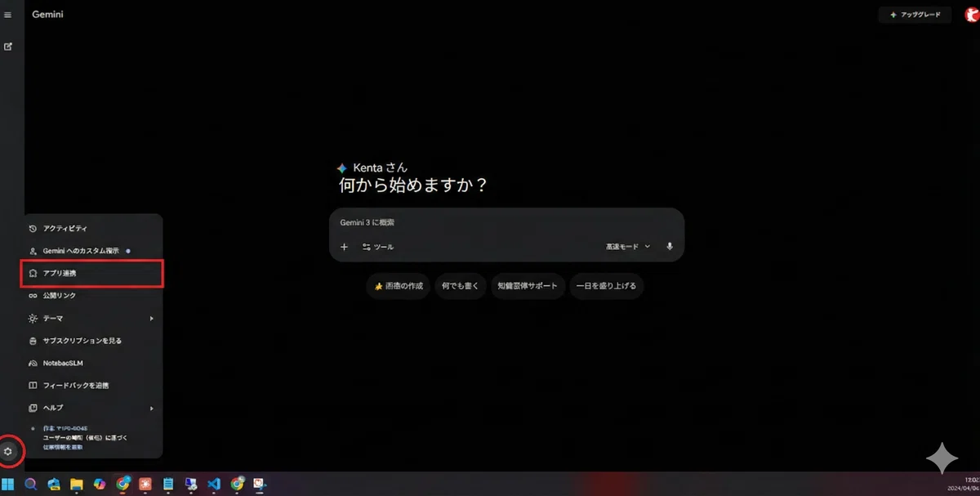This screenshot has height=496, width=980.
Task: Open Copilot from the taskbar
Action: 100,484
